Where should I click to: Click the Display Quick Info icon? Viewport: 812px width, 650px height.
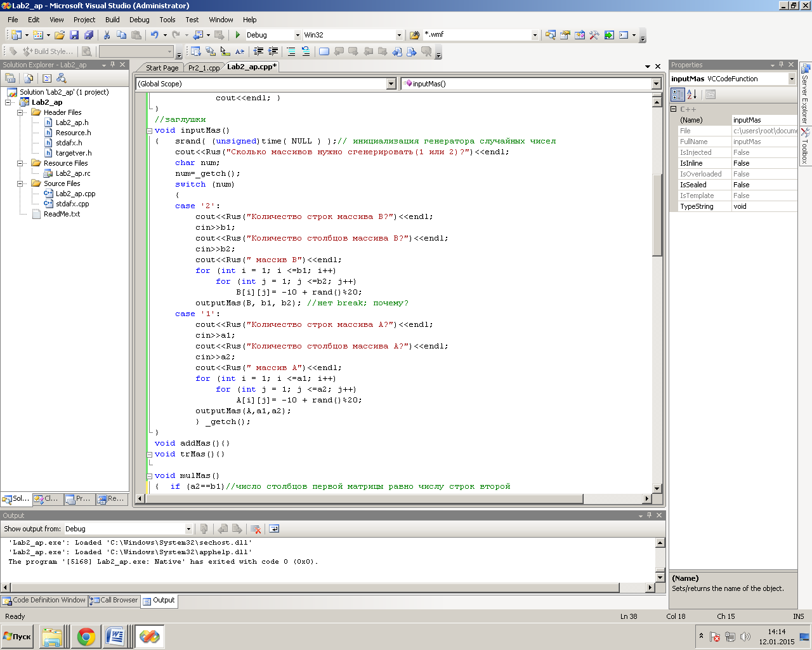(225, 51)
